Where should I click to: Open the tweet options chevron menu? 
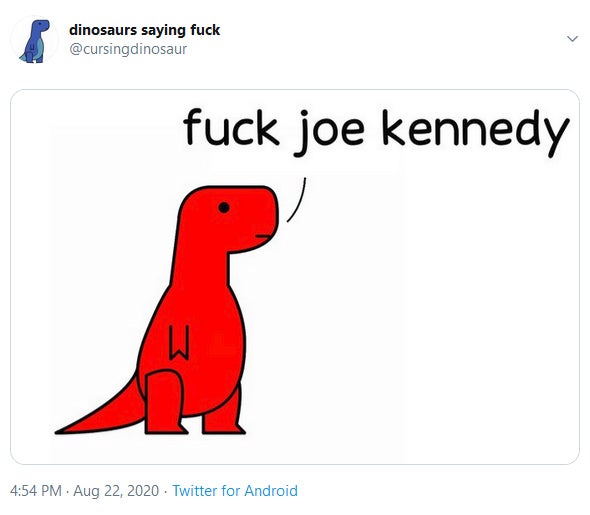tap(572, 38)
